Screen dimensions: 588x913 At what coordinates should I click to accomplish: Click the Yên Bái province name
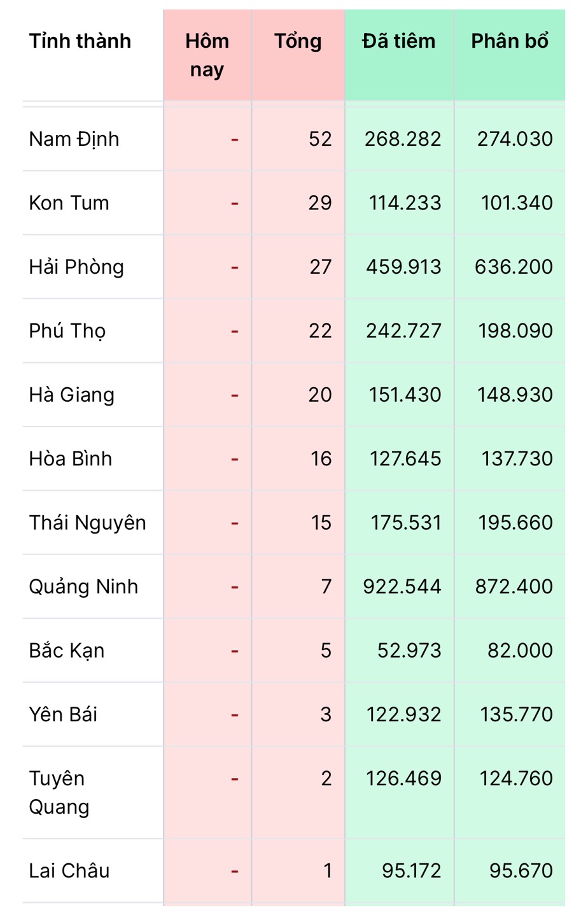pos(63,714)
